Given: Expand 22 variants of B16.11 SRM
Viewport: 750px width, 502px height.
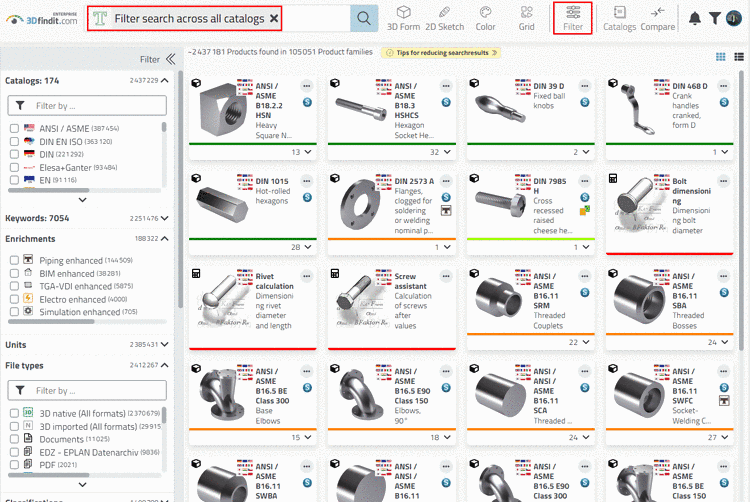Looking at the screenshot, I should click(x=579, y=342).
